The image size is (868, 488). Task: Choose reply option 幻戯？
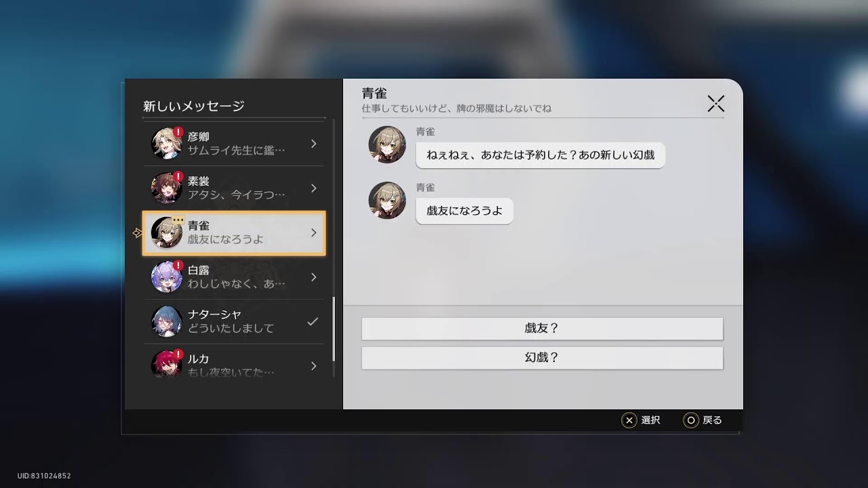click(542, 358)
